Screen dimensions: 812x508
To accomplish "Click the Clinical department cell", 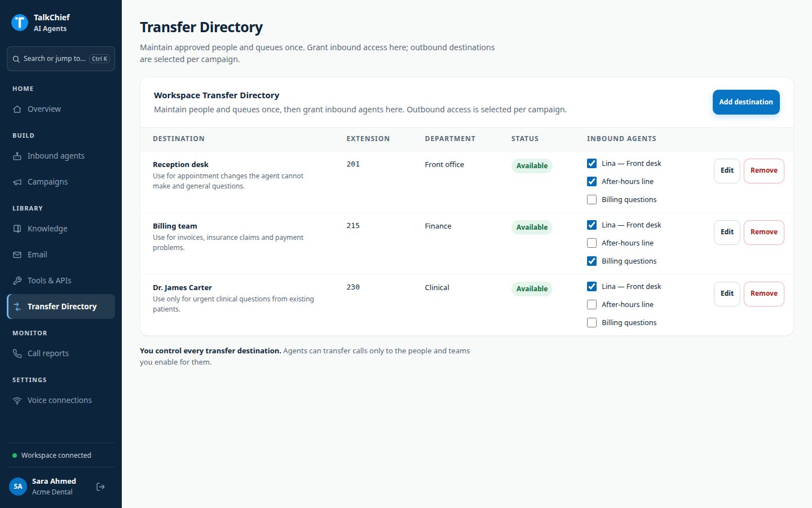I will [437, 287].
